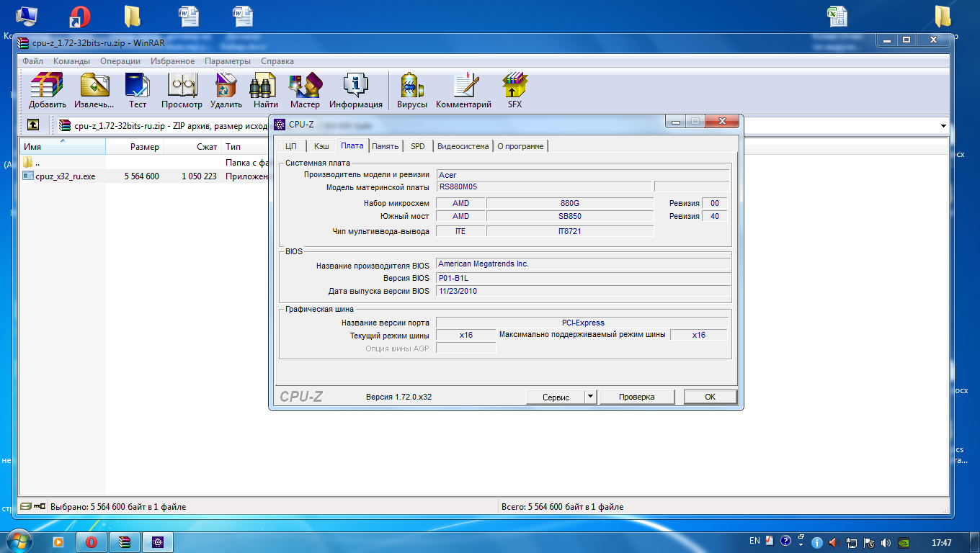Go up one folder with the arrow icon
The width and height of the screenshot is (980, 553).
point(33,125)
